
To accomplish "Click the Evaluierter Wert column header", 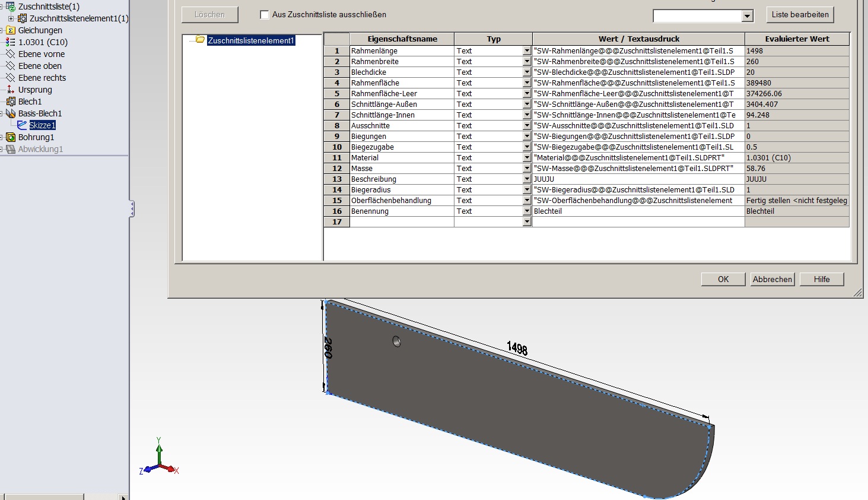I will (x=797, y=39).
